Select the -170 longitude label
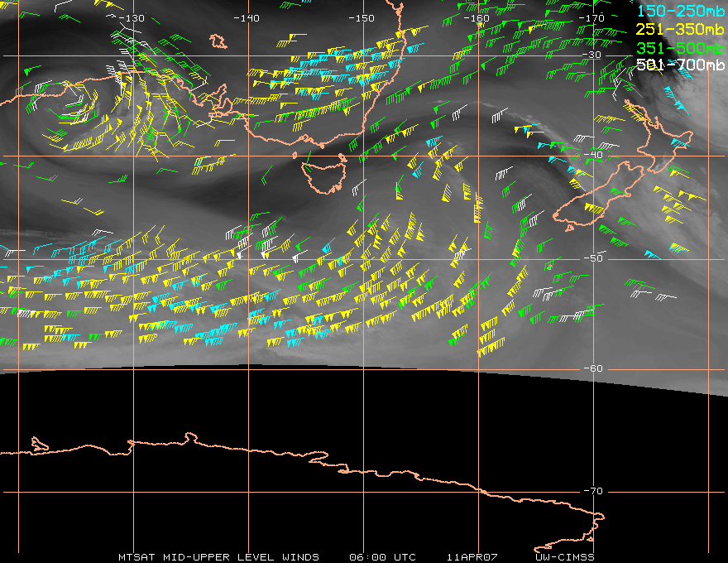728x563 pixels. (593, 18)
